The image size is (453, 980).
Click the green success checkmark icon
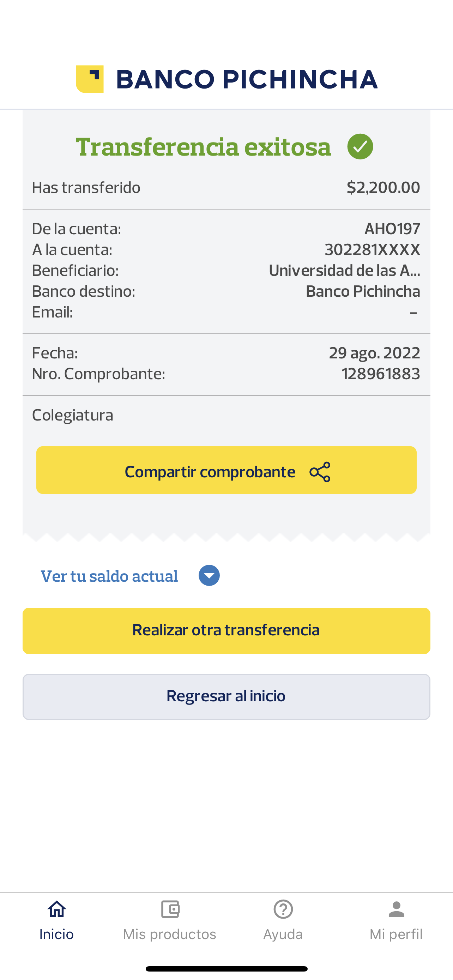[x=360, y=146]
